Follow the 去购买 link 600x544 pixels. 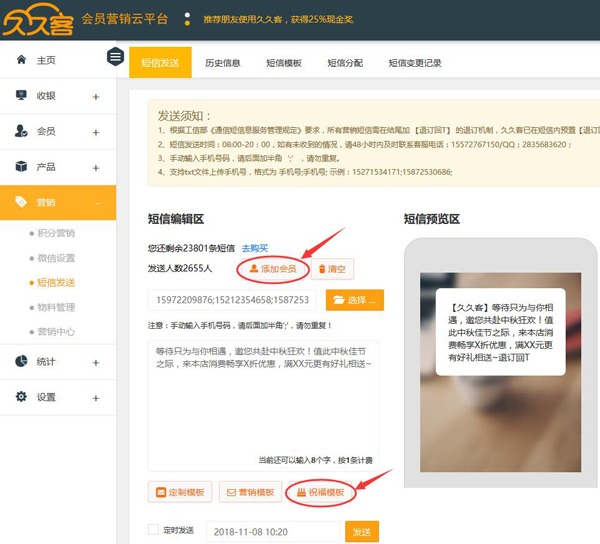254,248
